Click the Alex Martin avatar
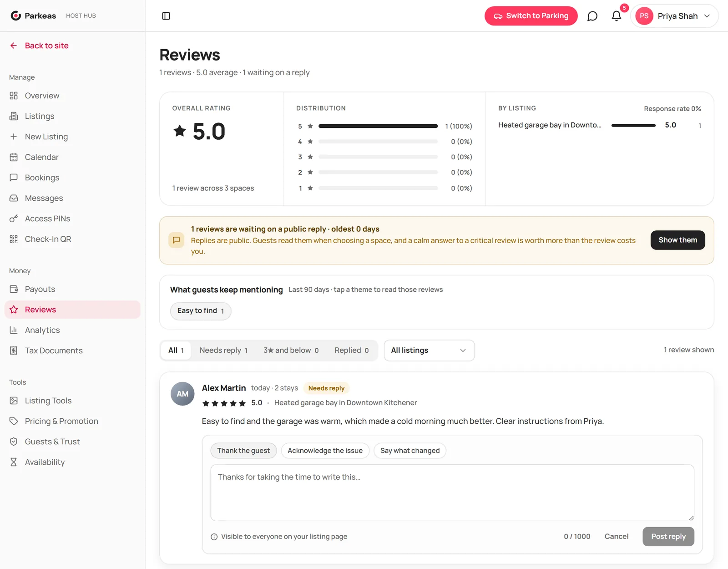Screen dimensions: 728x569 pyautogui.click(x=182, y=394)
